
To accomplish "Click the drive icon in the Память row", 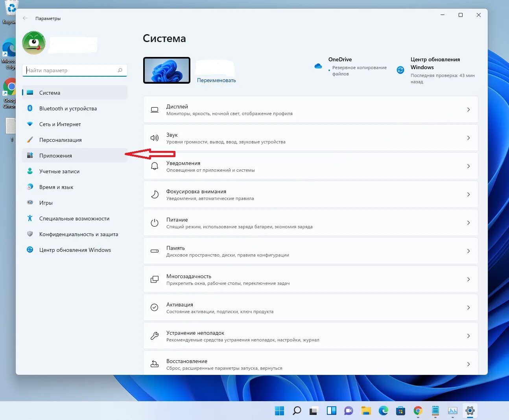I will pos(155,251).
